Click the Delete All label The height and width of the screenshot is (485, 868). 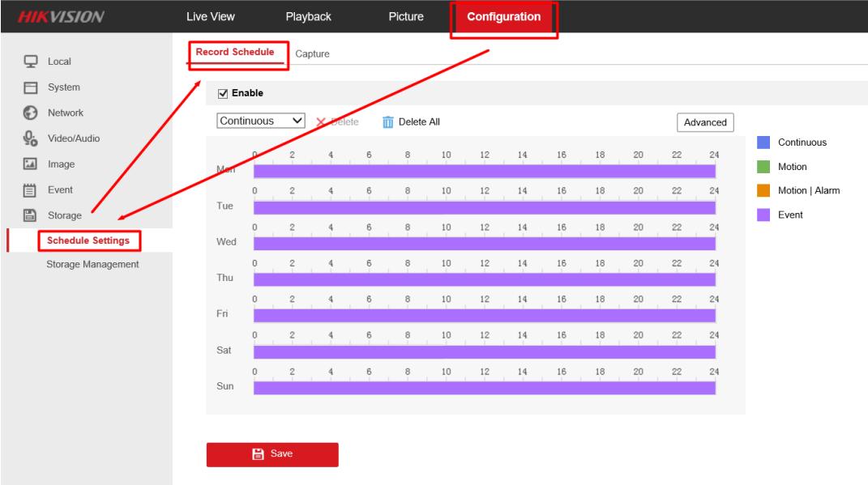(419, 121)
